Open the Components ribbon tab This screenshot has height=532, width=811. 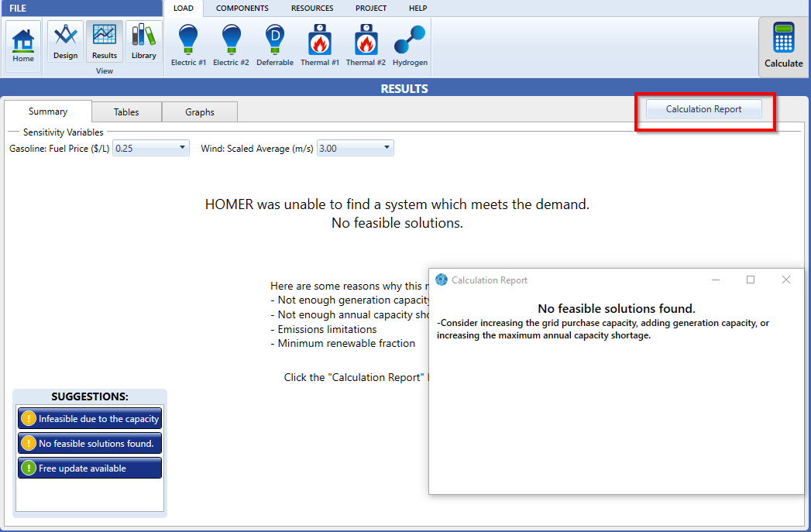[x=242, y=9]
